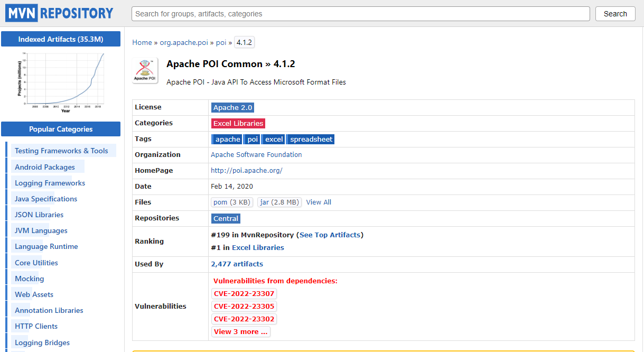The image size is (644, 352).
Task: Open CVE-2022-23302 vulnerability details
Action: coord(244,319)
